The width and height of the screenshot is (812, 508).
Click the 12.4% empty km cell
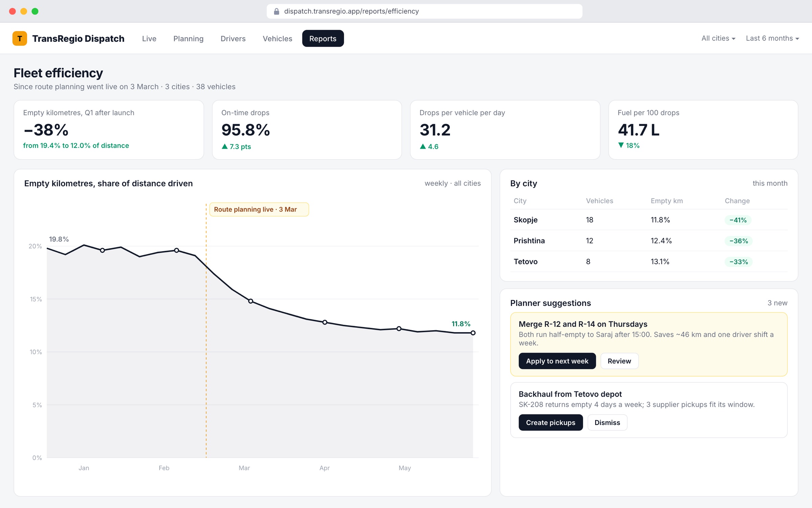[661, 241]
